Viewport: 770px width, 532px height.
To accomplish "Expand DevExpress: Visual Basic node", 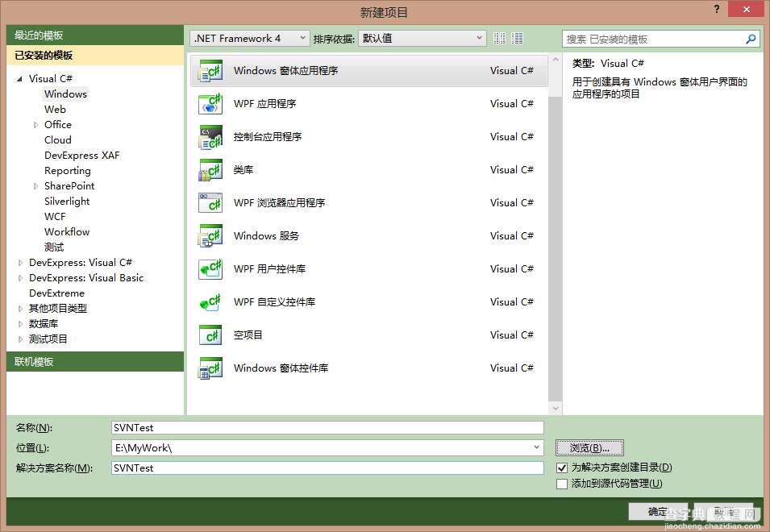I will 20,278.
